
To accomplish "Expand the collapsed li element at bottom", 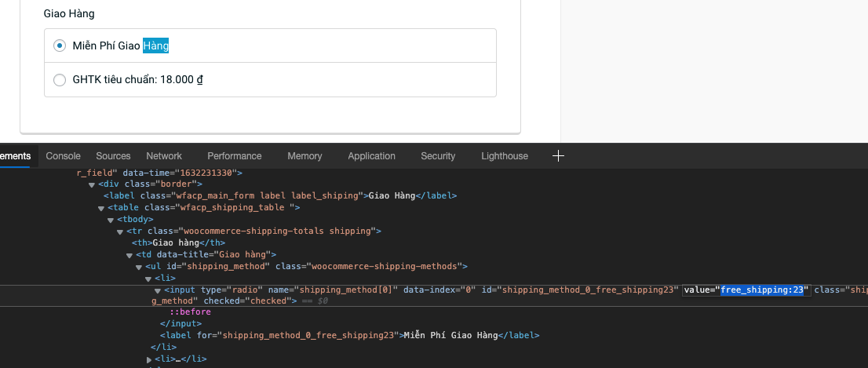I will [149, 359].
